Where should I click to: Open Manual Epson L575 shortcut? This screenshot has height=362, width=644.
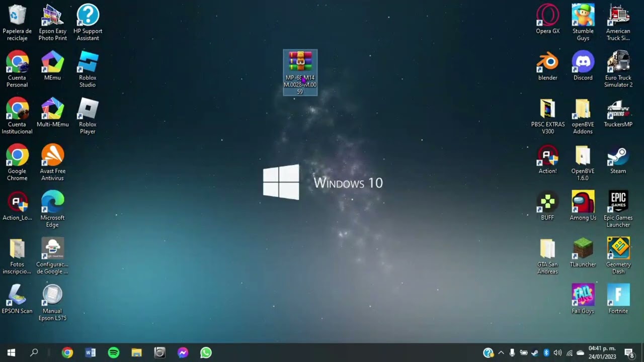(x=52, y=303)
